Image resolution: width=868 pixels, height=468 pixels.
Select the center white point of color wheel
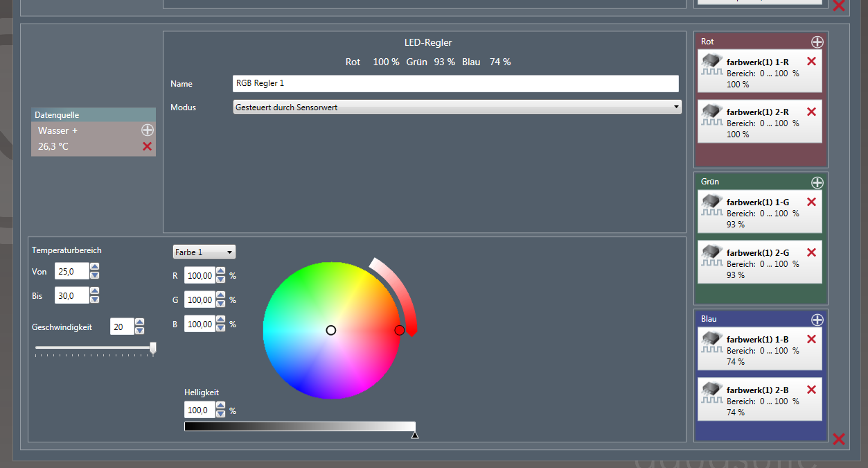pyautogui.click(x=331, y=330)
